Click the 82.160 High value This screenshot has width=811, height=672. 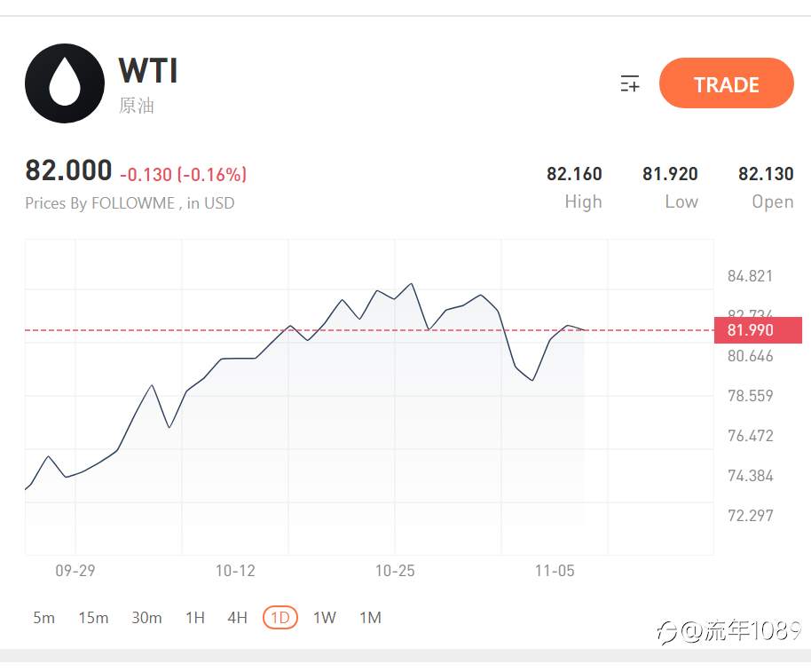click(574, 174)
